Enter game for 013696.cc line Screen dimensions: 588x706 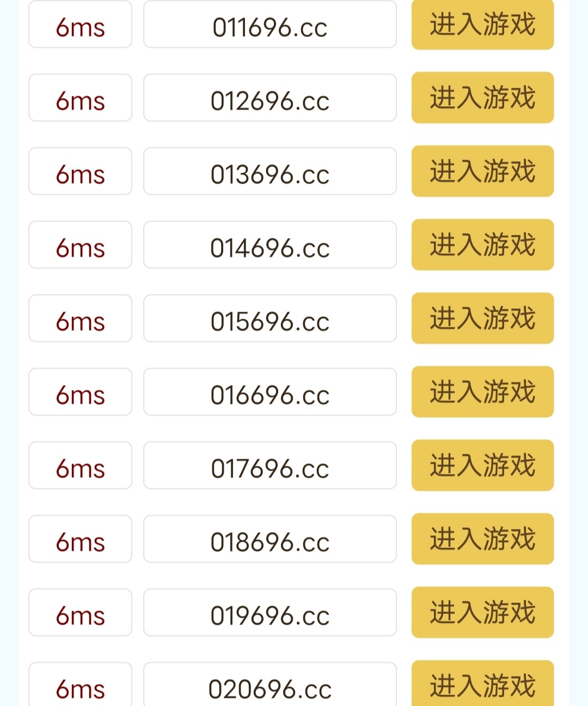482,171
